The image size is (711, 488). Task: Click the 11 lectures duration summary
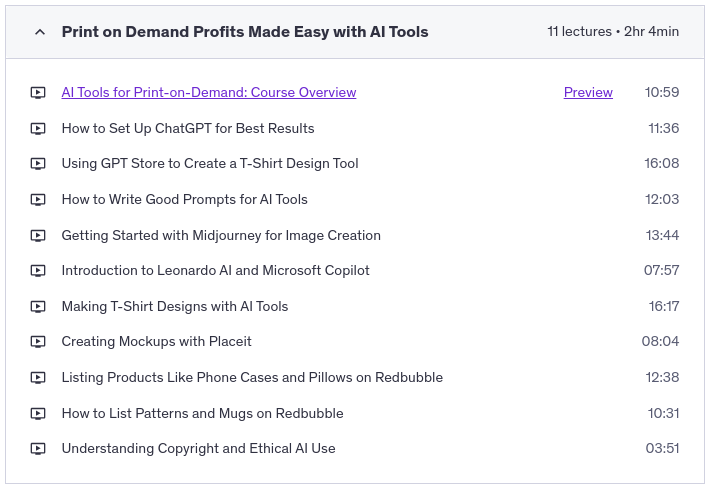click(613, 32)
